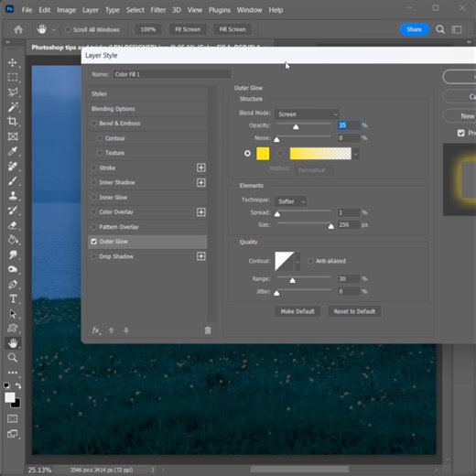The width and height of the screenshot is (476, 476).
Task: Click the Fit Screen button
Action: click(x=188, y=29)
